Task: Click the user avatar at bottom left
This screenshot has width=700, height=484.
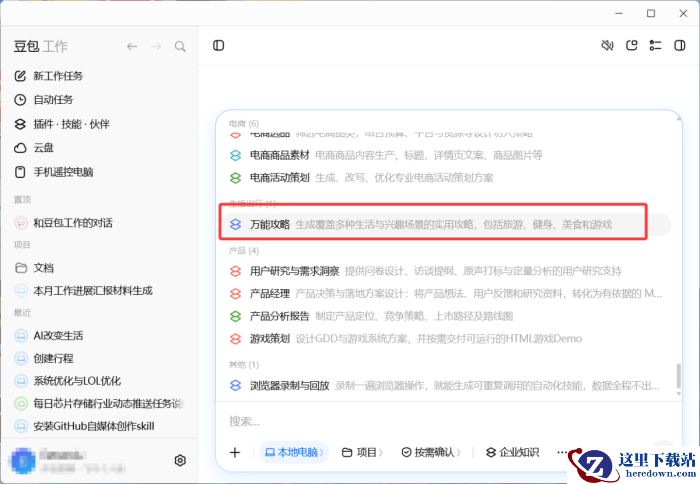Action: pos(23,461)
